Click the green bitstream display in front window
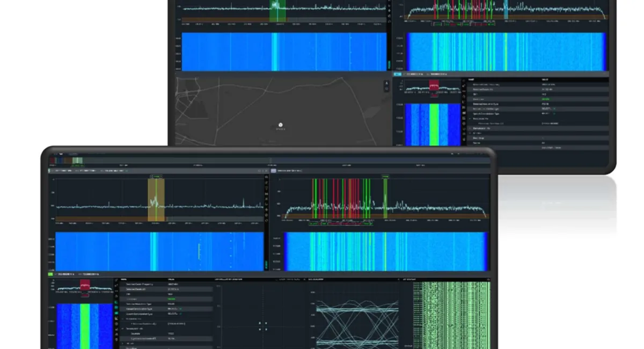Image resolution: width=644 pixels, height=349 pixels. pos(451,316)
